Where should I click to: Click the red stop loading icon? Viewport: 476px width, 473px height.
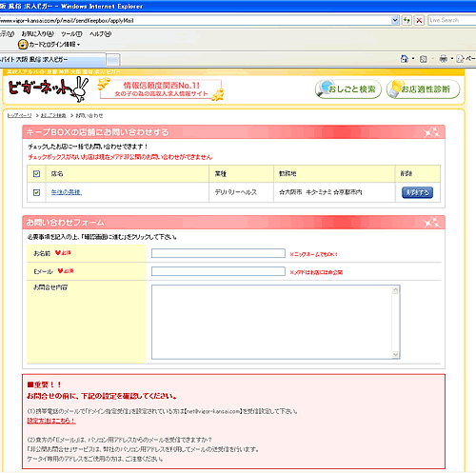419,20
